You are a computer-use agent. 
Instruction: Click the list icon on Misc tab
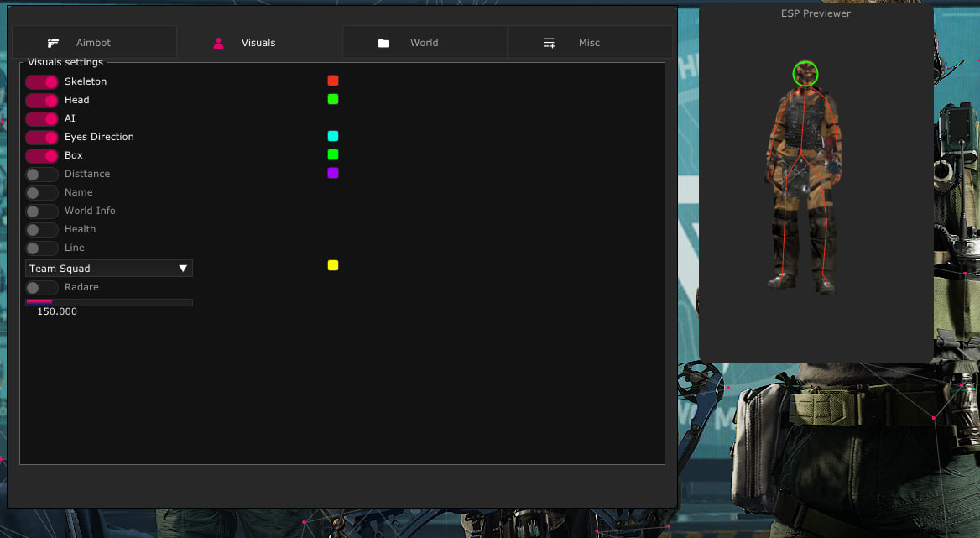coord(549,43)
